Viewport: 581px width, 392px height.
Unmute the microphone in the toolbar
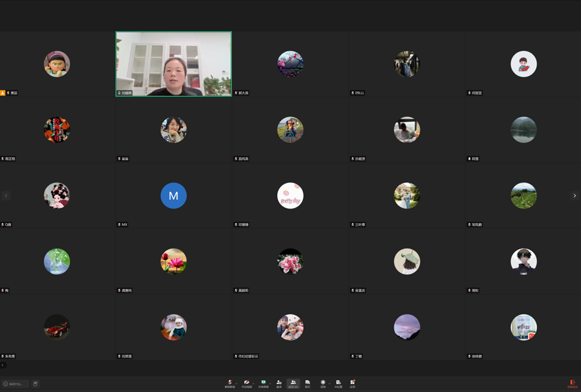coord(229,382)
